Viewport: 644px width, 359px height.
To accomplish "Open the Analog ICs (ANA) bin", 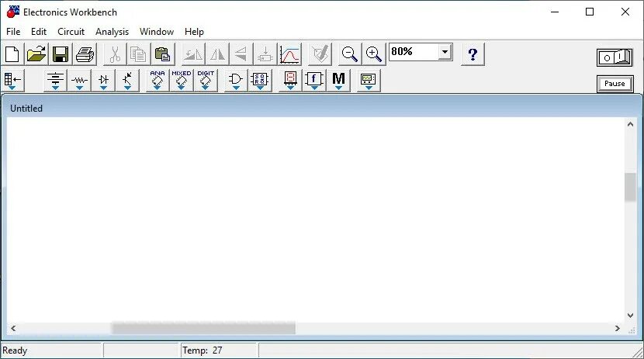I will tap(158, 81).
